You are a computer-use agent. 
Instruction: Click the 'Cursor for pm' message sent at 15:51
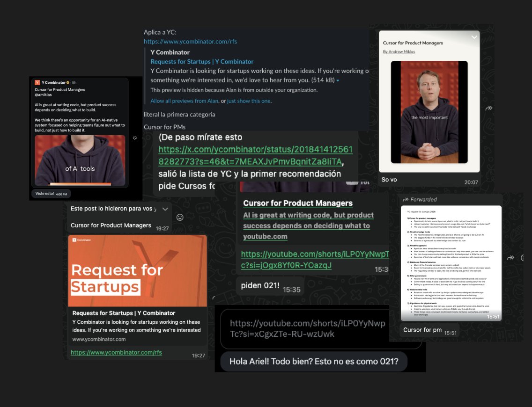click(429, 330)
